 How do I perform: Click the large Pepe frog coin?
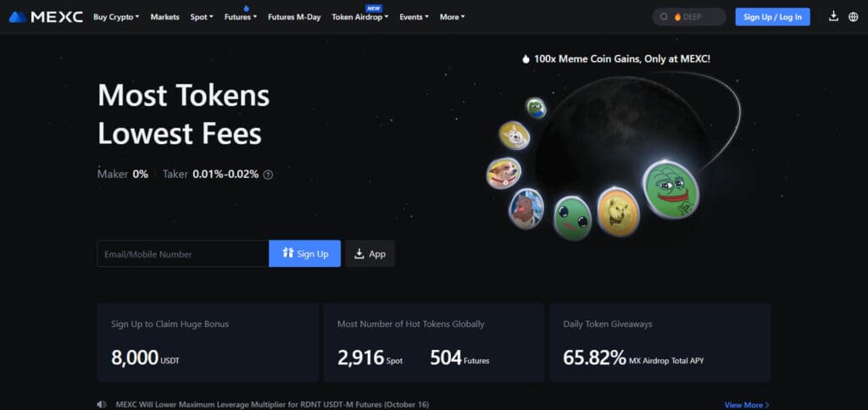[x=670, y=189]
